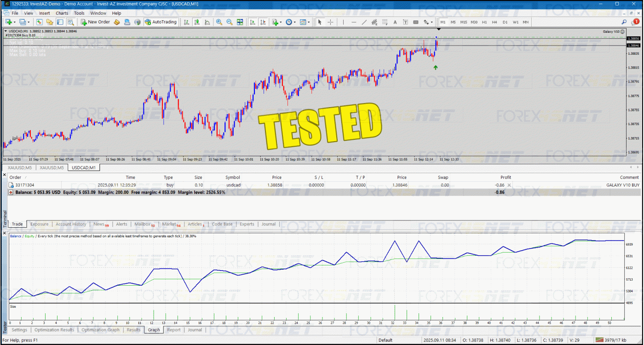Switch chart to line chart view
This screenshot has width=644, height=345.
point(207,22)
